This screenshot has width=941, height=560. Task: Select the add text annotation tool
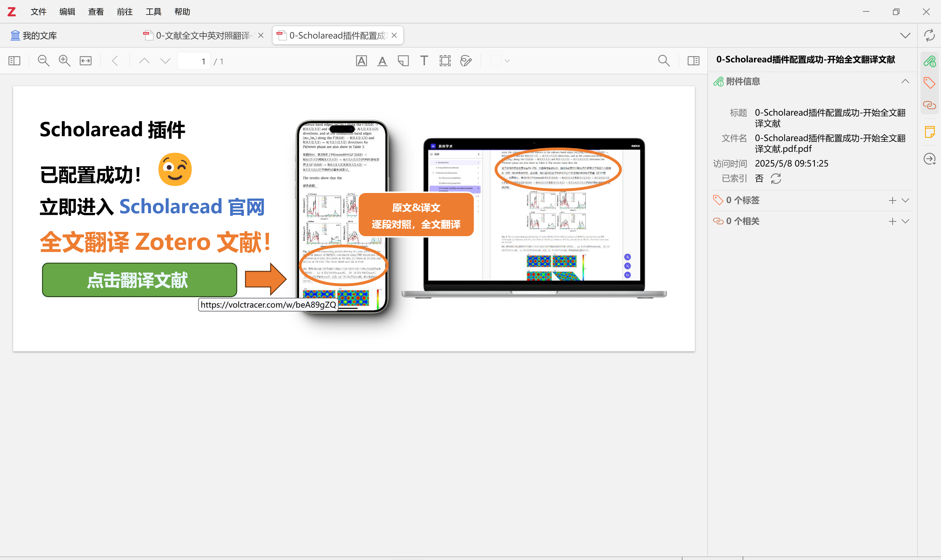click(424, 61)
